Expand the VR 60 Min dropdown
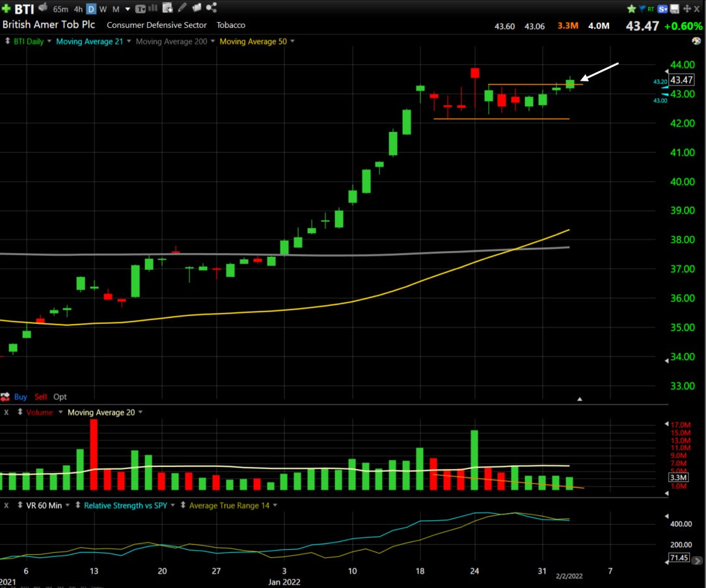This screenshot has height=588, width=706. click(x=68, y=505)
